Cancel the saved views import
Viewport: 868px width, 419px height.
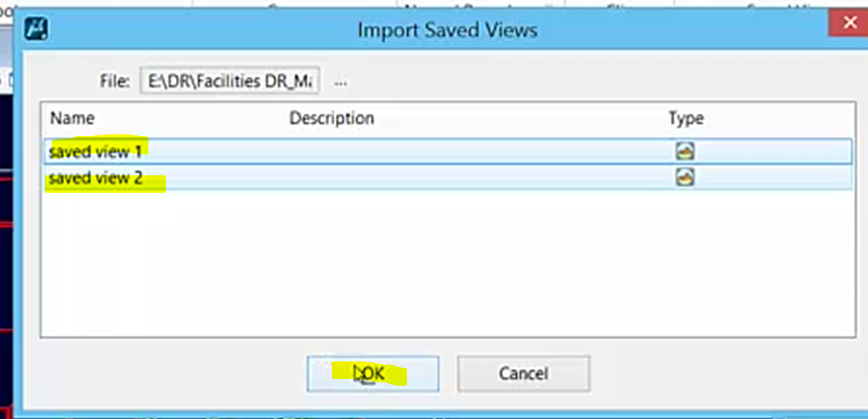pyautogui.click(x=524, y=374)
